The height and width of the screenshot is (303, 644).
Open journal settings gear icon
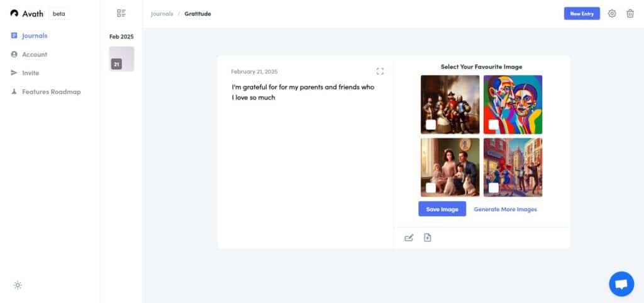[x=612, y=14]
